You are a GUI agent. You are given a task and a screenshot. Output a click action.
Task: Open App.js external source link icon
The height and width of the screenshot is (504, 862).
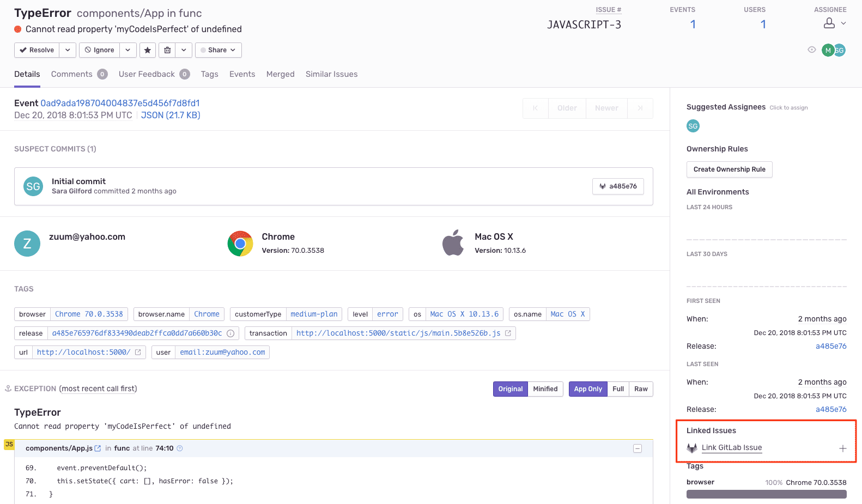[x=98, y=448]
